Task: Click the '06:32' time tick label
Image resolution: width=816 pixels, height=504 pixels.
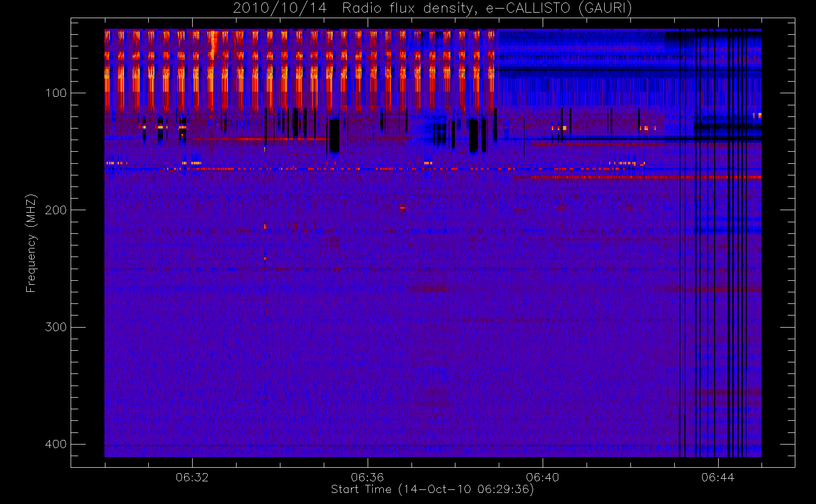Action: tap(192, 477)
